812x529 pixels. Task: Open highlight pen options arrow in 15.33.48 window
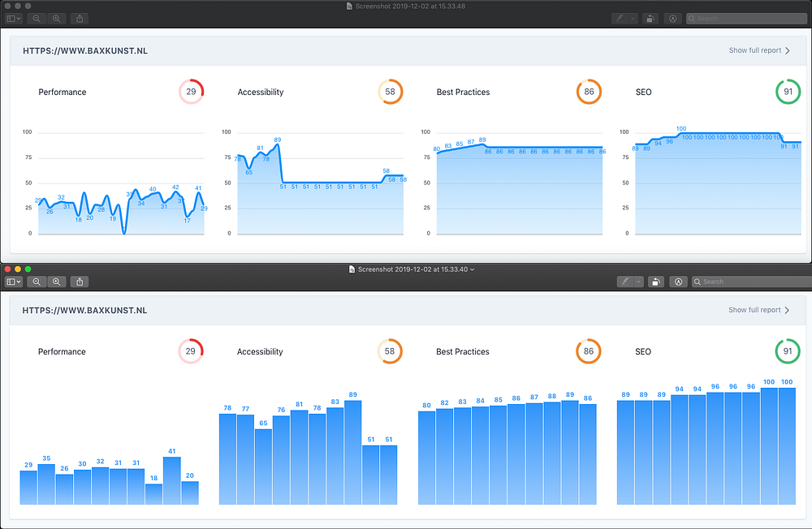[x=633, y=19]
